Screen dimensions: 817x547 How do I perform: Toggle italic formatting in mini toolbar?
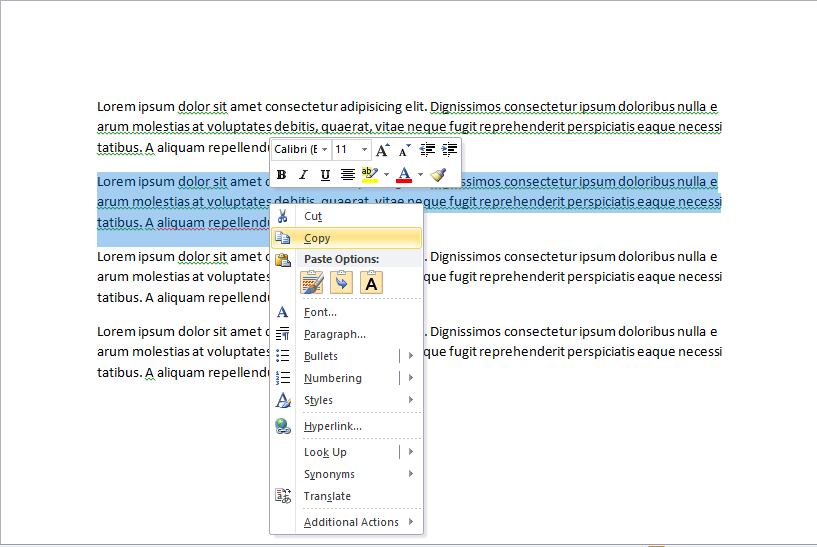303,175
